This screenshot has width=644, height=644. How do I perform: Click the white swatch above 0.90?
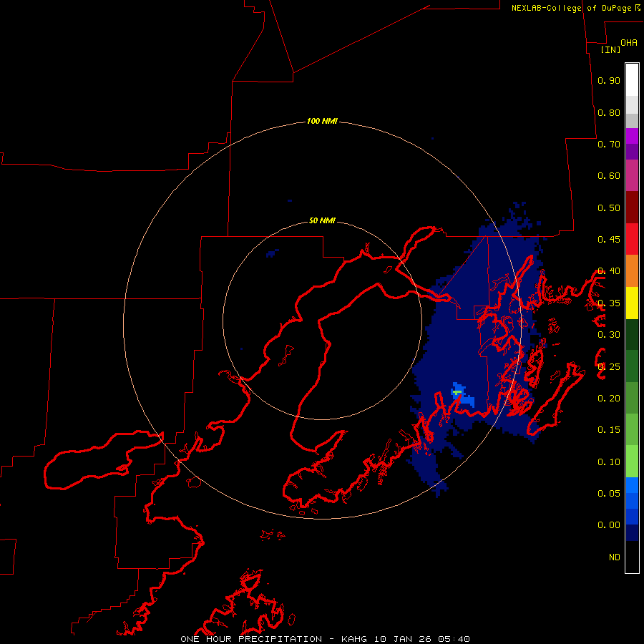632,80
